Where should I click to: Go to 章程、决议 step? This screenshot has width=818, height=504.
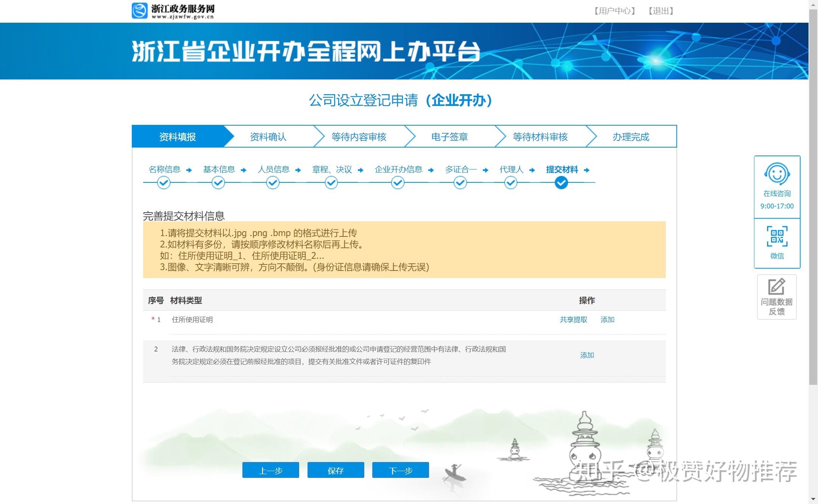coord(332,170)
